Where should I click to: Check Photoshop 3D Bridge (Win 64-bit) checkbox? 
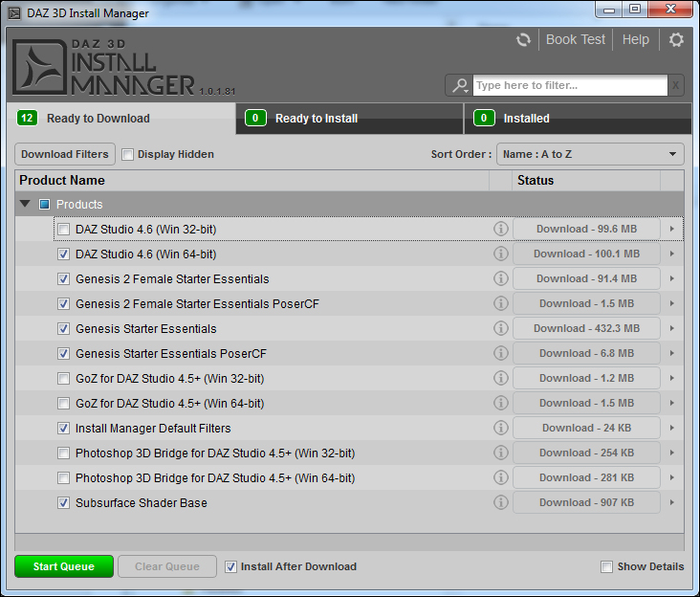[x=63, y=478]
